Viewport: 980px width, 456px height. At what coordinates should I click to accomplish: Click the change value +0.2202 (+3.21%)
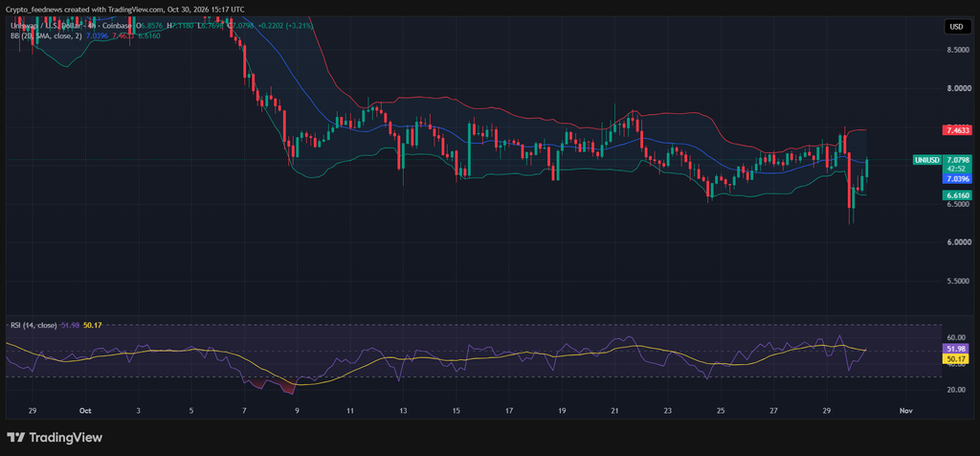pyautogui.click(x=286, y=26)
